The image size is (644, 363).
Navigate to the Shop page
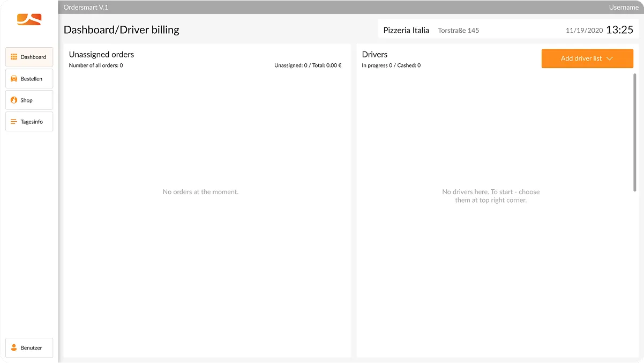click(28, 100)
